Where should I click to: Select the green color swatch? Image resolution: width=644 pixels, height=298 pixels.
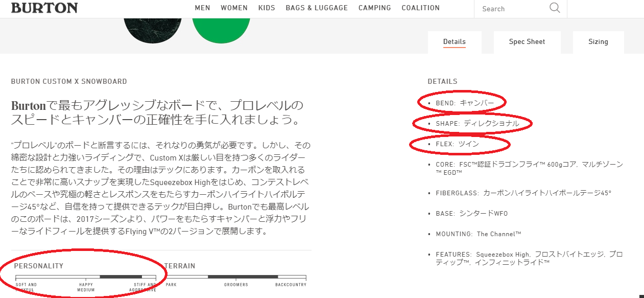pyautogui.click(x=221, y=30)
